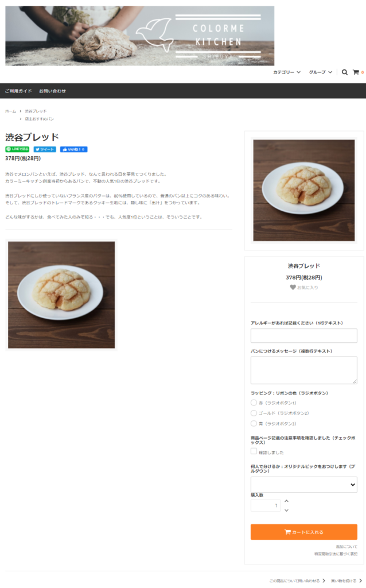Open the sharing count pulldown select
This screenshot has width=366, height=588.
click(x=304, y=485)
